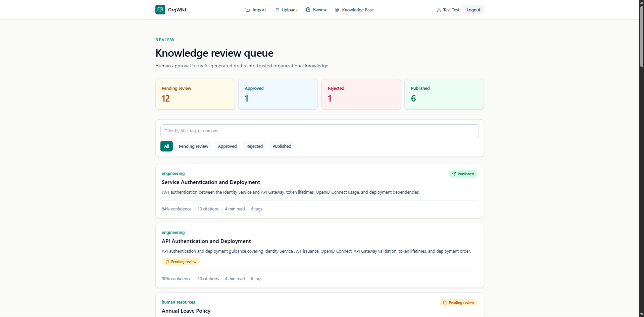Switch to the Review tab
The width and height of the screenshot is (644, 317).
pos(316,10)
